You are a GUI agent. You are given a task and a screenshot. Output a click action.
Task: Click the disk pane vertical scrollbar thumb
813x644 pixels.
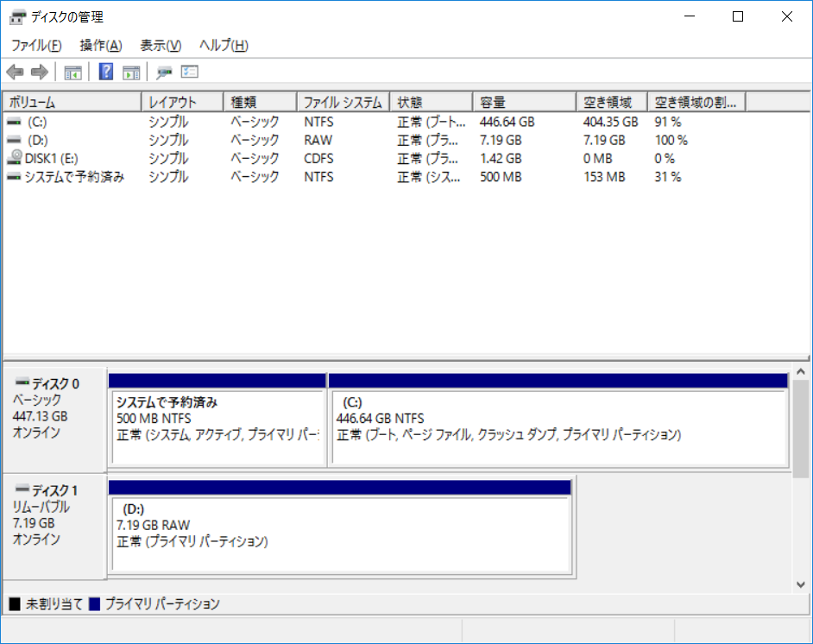[801, 429]
